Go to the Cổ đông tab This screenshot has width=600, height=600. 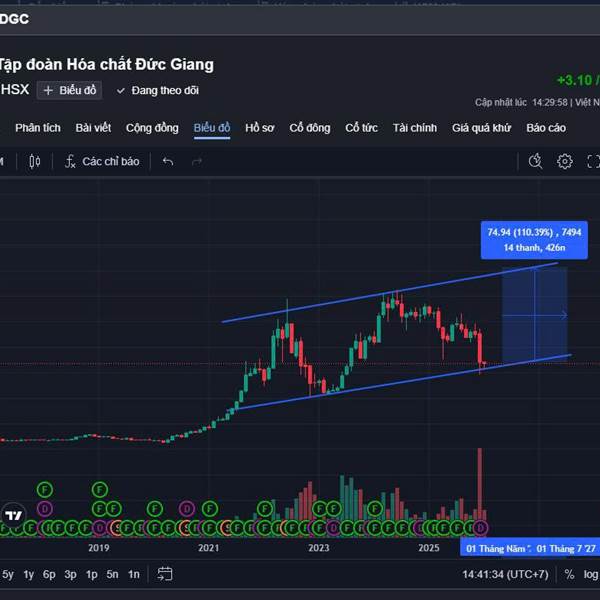[x=310, y=128]
